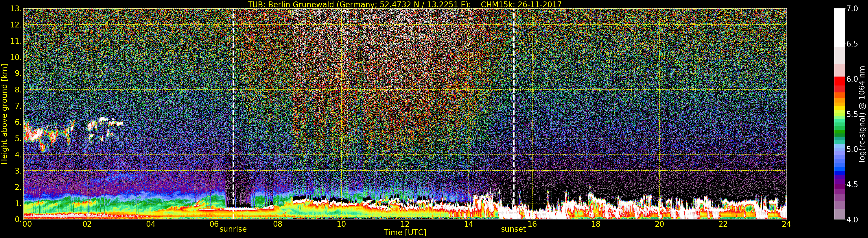Click colorbar scale value '5.5'
This screenshot has height=238, width=868.
coord(852,114)
